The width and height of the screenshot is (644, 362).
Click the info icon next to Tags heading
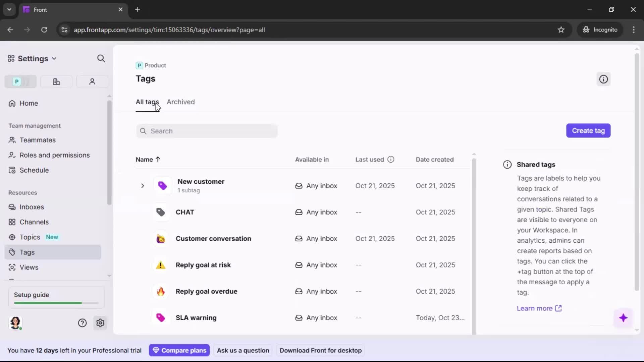603,79
